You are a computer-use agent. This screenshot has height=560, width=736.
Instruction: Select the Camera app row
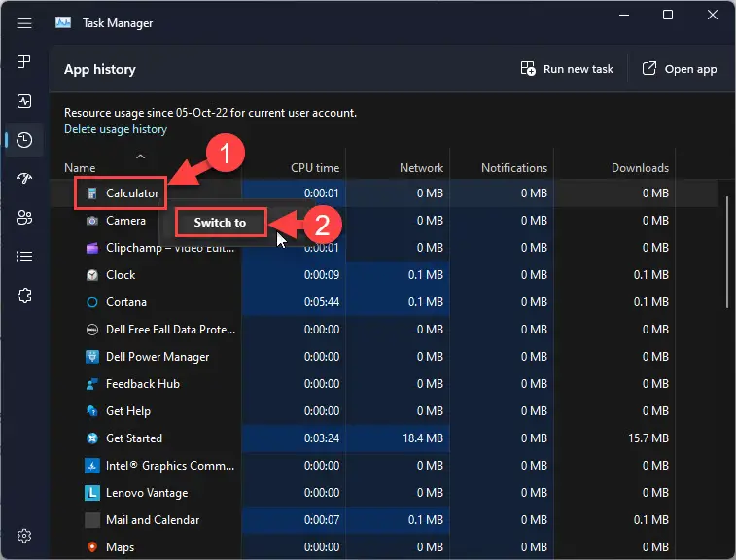tap(384, 220)
